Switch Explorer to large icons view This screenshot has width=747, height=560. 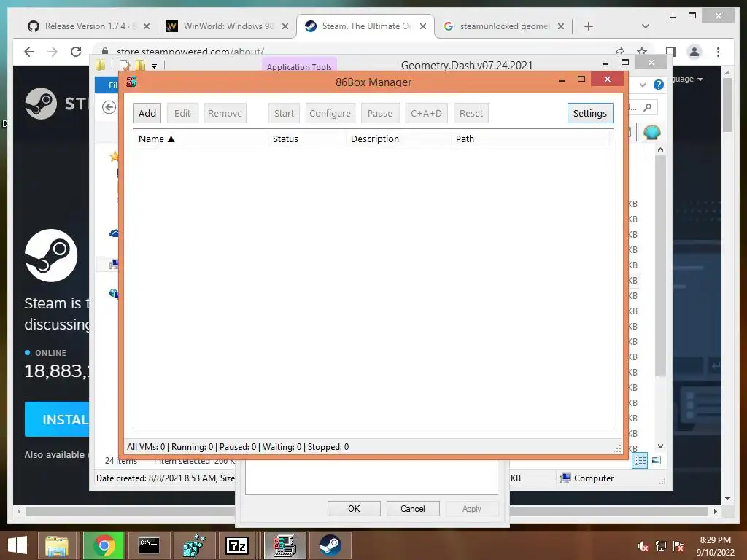tap(656, 460)
